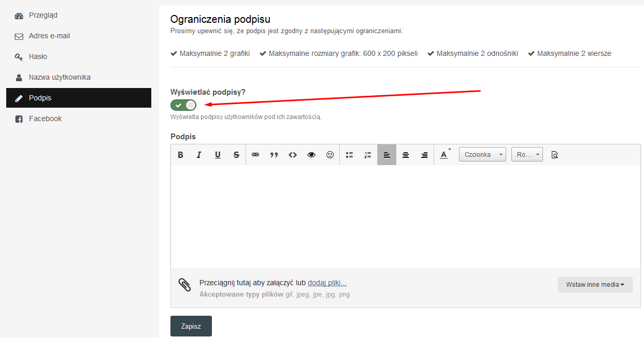
Task: Center-align the signature text
Action: tap(406, 155)
